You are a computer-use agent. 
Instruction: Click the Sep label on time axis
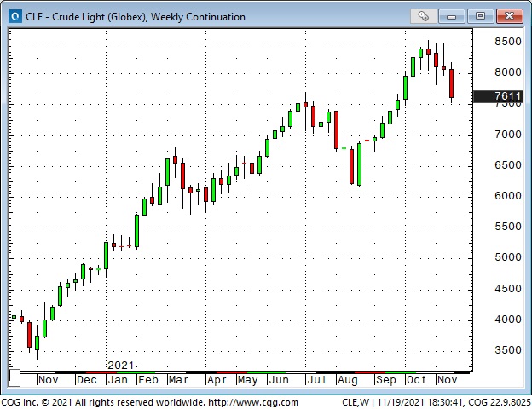click(386, 380)
